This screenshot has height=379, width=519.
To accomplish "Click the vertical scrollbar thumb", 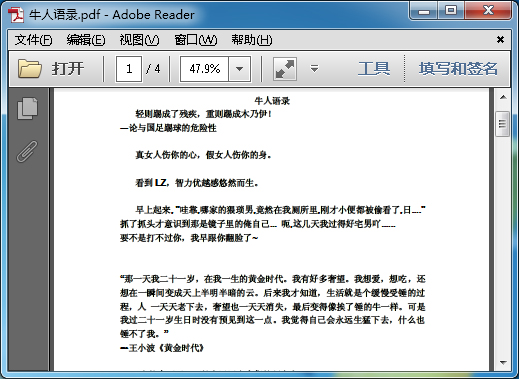I will pos(503,124).
